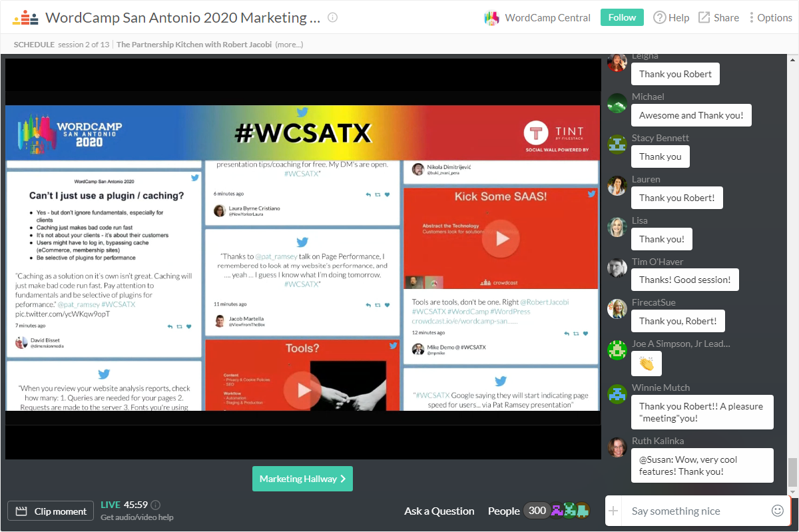Retweet Jacob Martella's tweet
The width and height of the screenshot is (799, 532).
click(377, 304)
